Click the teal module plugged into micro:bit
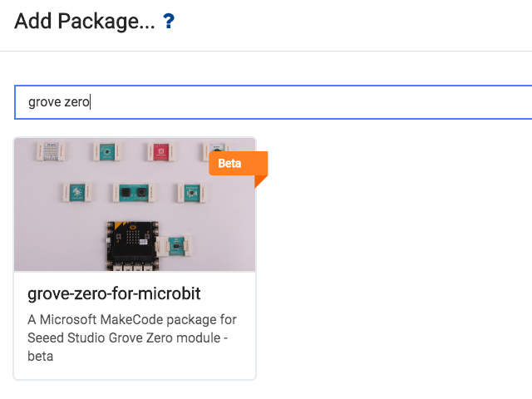532x399 pixels. [174, 246]
